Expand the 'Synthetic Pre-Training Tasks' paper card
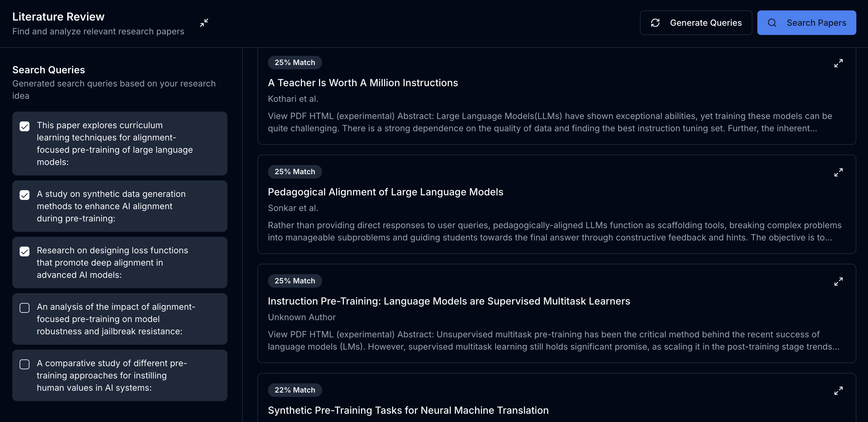This screenshot has width=868, height=422. pos(838,391)
